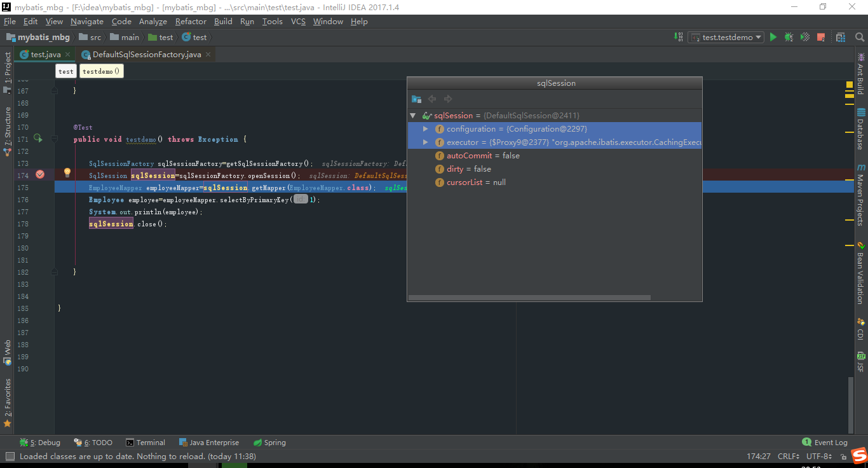868x468 pixels.
Task: Start debugging with the bug icon
Action: (788, 37)
